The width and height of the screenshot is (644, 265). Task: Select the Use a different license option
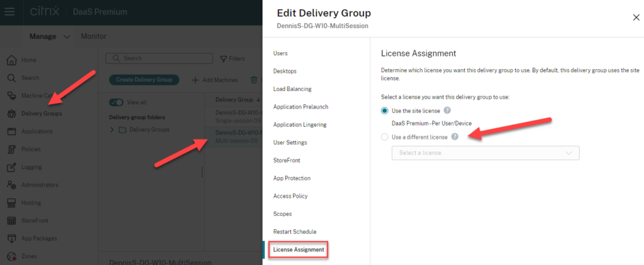pyautogui.click(x=385, y=137)
